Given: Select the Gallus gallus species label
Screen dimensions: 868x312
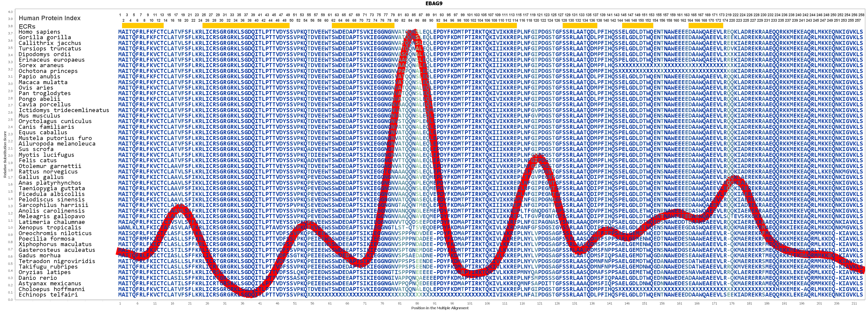Looking at the screenshot, I should pyautogui.click(x=41, y=177).
